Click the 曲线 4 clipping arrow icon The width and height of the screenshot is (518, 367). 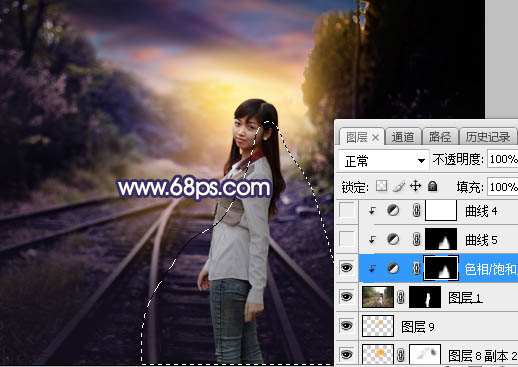coord(372,211)
